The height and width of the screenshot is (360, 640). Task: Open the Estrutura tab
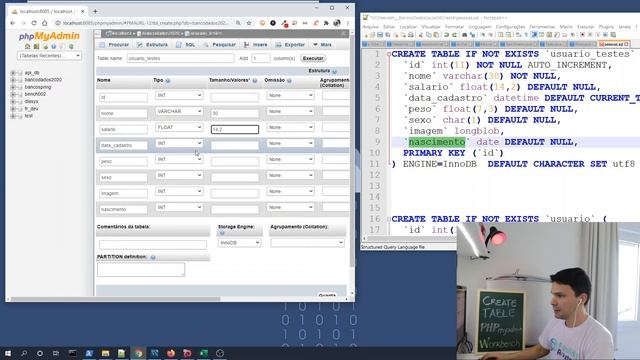[153, 44]
